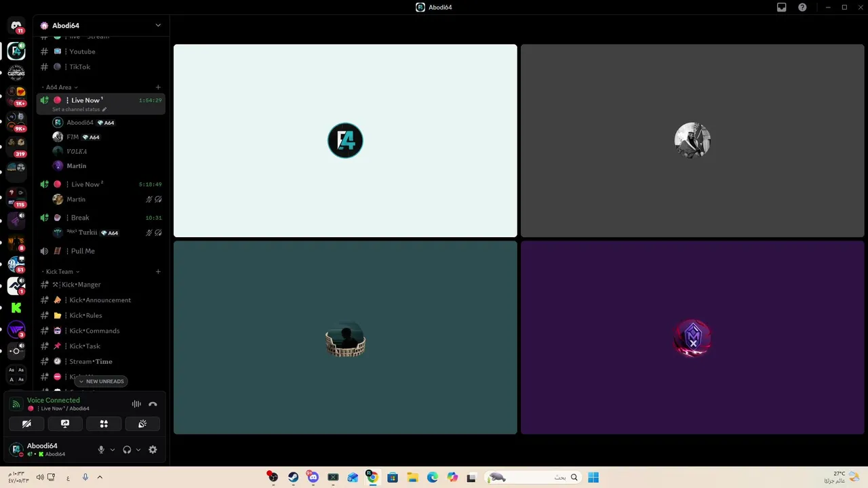Jump to NEW UNREADS below
Image resolution: width=868 pixels, height=488 pixels.
click(100, 381)
